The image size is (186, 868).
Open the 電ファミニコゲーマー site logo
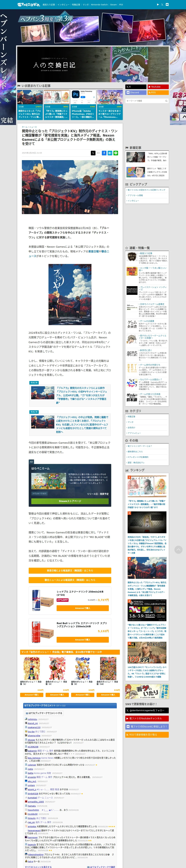(x=29, y=5)
